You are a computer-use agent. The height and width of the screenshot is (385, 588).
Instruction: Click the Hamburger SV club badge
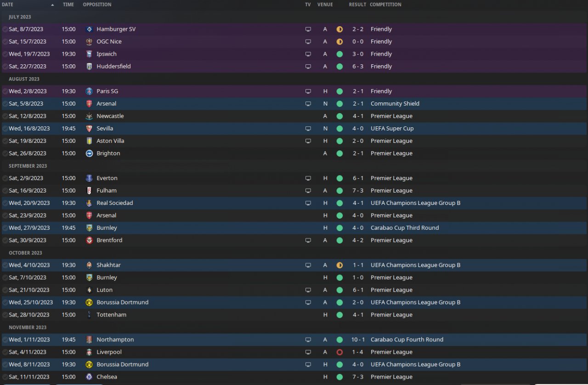click(89, 29)
